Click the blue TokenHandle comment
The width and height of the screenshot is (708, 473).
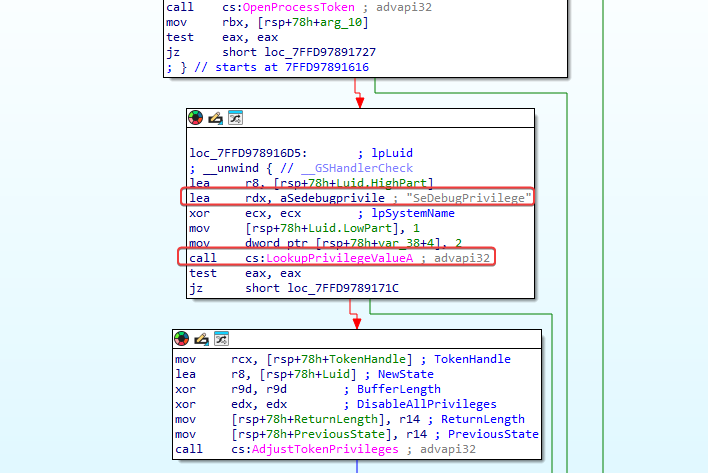pos(472,359)
